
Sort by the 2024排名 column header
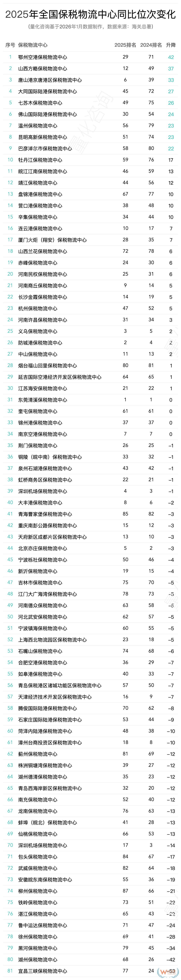click(x=151, y=45)
